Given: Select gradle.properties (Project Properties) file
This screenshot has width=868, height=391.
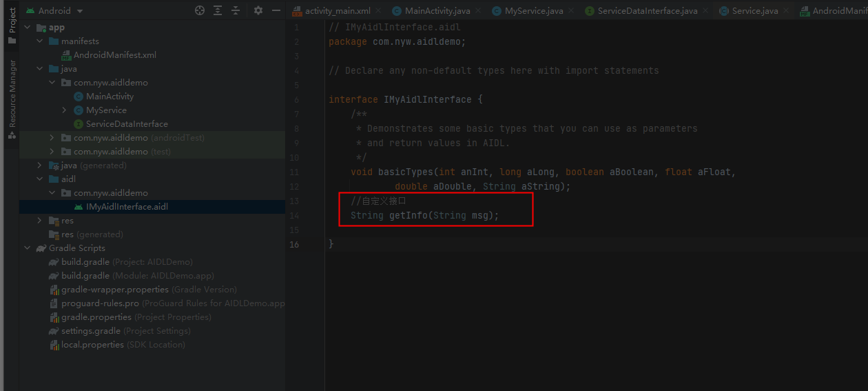Looking at the screenshot, I should click(x=136, y=317).
